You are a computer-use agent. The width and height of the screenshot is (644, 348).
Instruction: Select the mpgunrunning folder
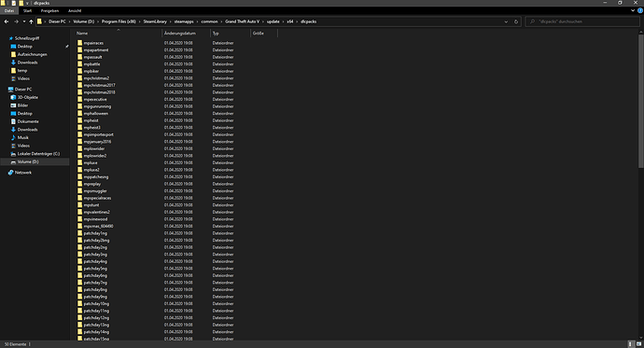coord(97,106)
